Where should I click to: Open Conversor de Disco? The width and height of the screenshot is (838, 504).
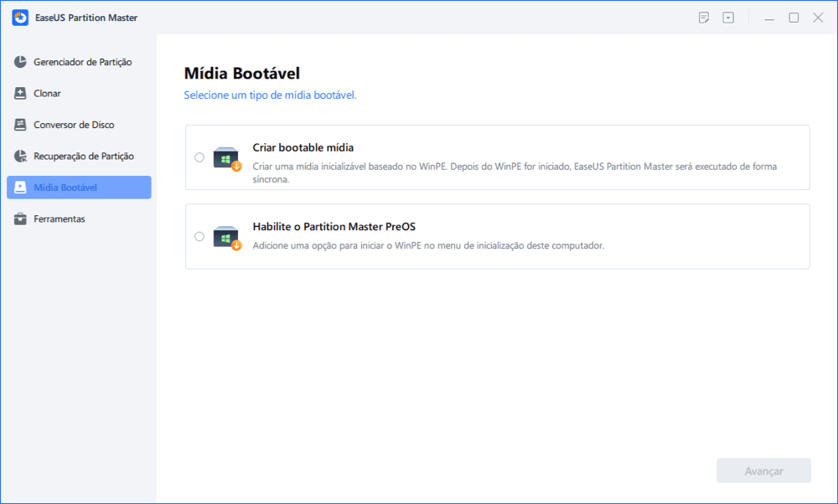[x=79, y=125]
